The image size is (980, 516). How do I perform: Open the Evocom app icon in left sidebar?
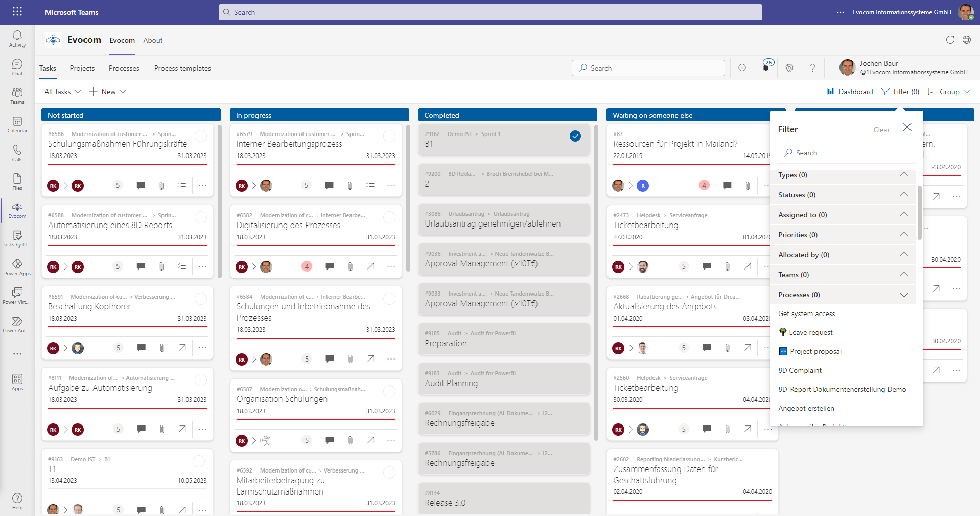click(17, 210)
